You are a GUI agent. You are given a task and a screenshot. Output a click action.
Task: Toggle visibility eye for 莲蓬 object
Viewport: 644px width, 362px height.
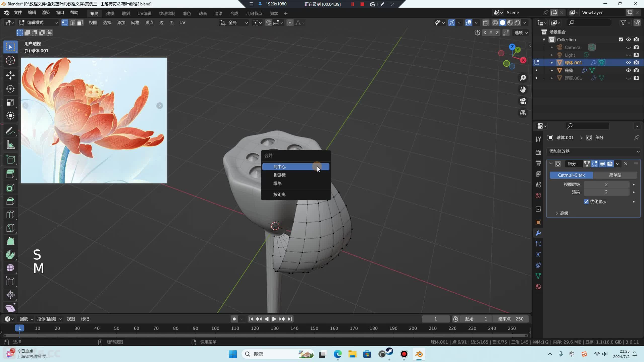pyautogui.click(x=628, y=70)
